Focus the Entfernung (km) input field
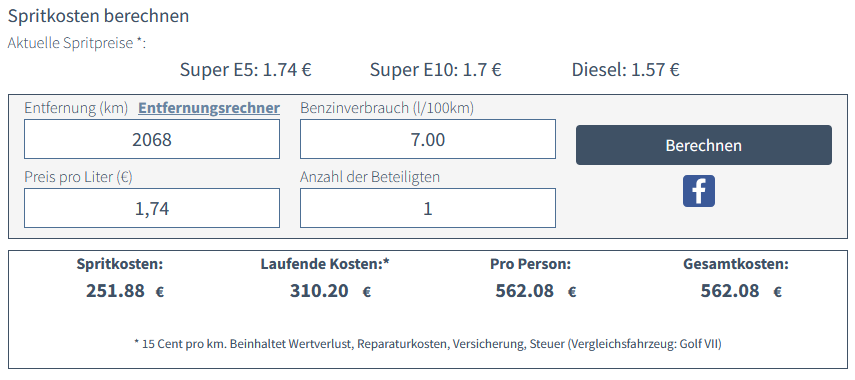855x380 pixels. 152,139
